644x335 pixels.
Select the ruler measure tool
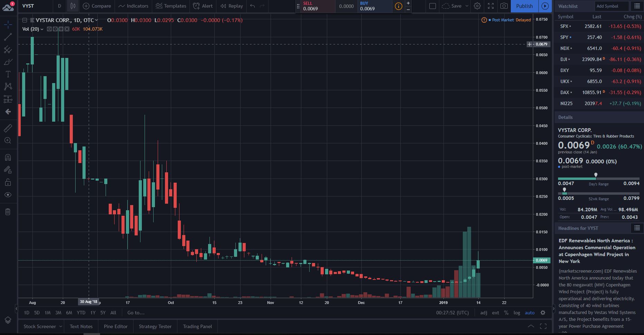8,128
